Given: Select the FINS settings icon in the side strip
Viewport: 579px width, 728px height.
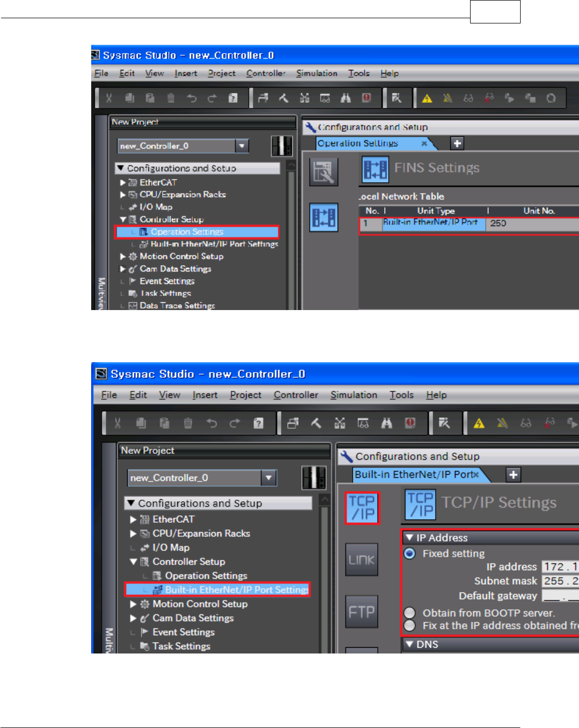Looking at the screenshot, I should (324, 218).
